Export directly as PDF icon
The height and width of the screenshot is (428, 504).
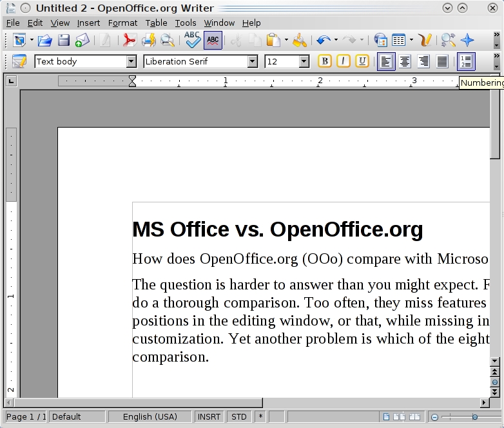[x=130, y=41]
